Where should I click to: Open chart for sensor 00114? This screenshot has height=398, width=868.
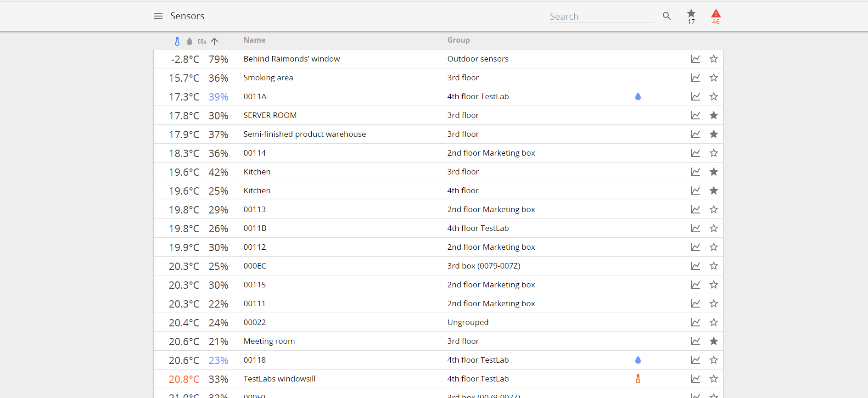tap(695, 153)
